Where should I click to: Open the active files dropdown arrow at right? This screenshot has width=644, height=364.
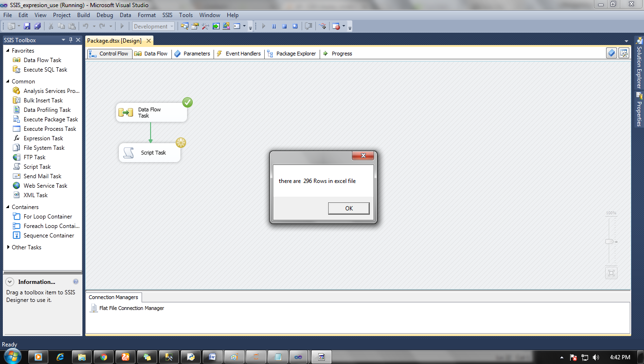point(626,41)
